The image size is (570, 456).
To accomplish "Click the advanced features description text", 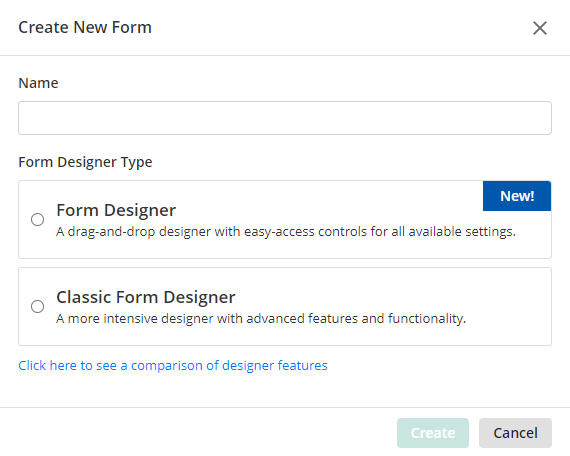I will pos(261,319).
